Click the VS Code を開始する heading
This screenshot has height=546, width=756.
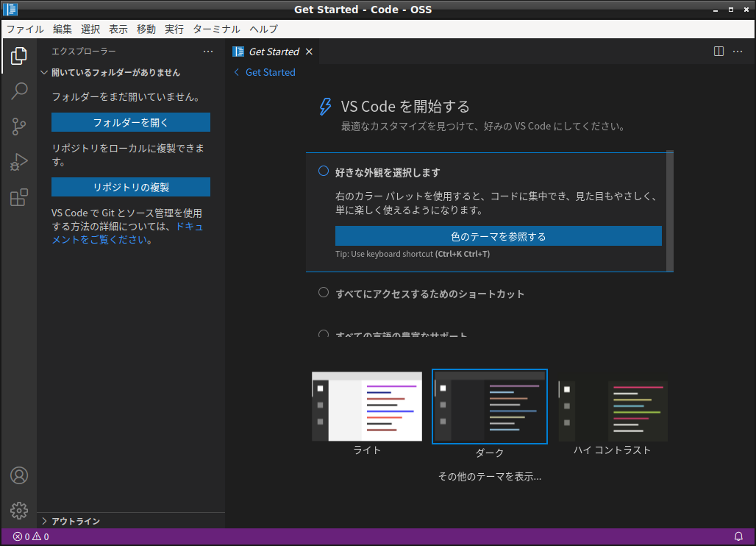tap(405, 107)
